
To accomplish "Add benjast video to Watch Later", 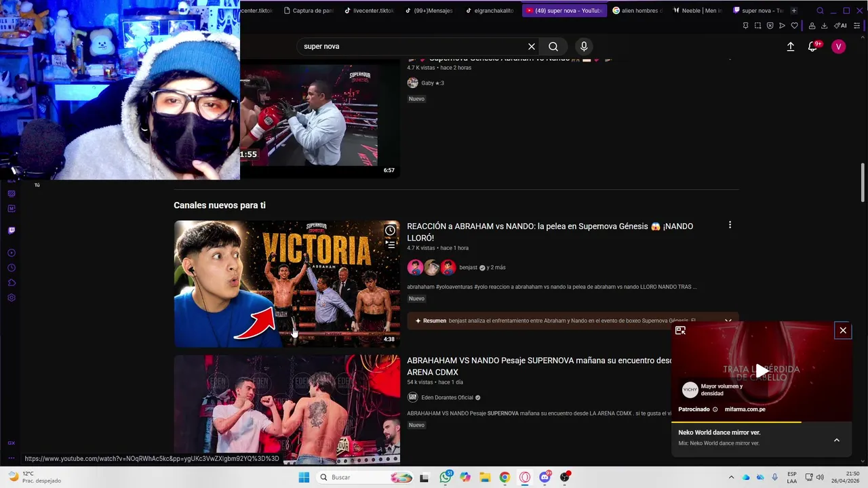I will pyautogui.click(x=390, y=230).
